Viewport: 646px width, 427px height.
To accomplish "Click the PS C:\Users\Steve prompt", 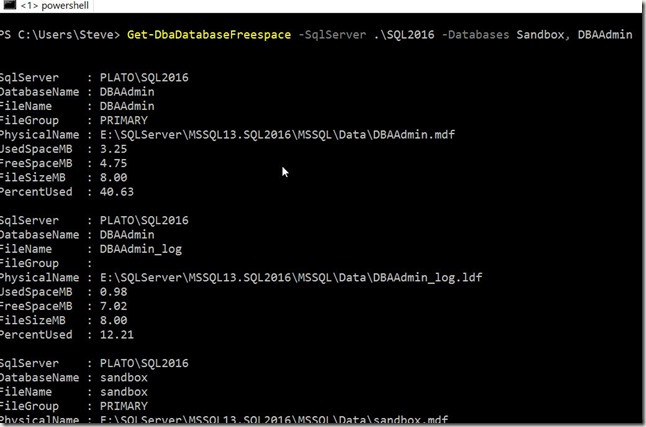I will pos(60,35).
